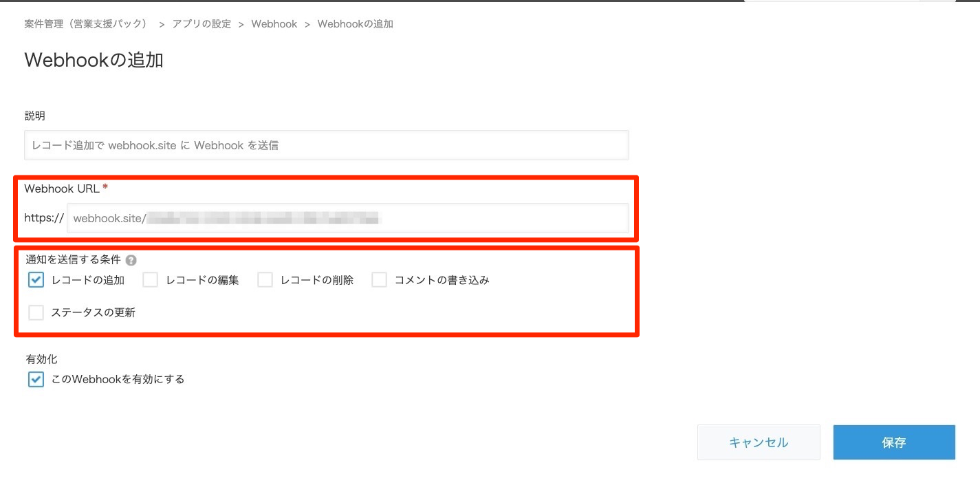Click the 説明 description input field
980x485 pixels.
point(327,145)
